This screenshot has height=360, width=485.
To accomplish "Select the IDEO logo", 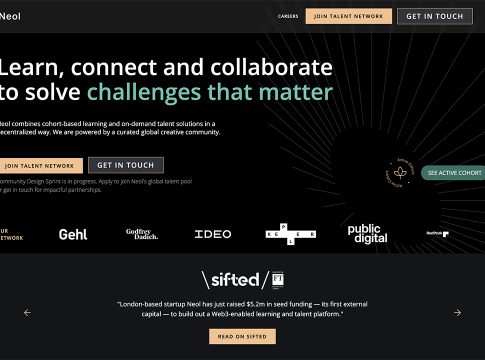I will (x=213, y=234).
